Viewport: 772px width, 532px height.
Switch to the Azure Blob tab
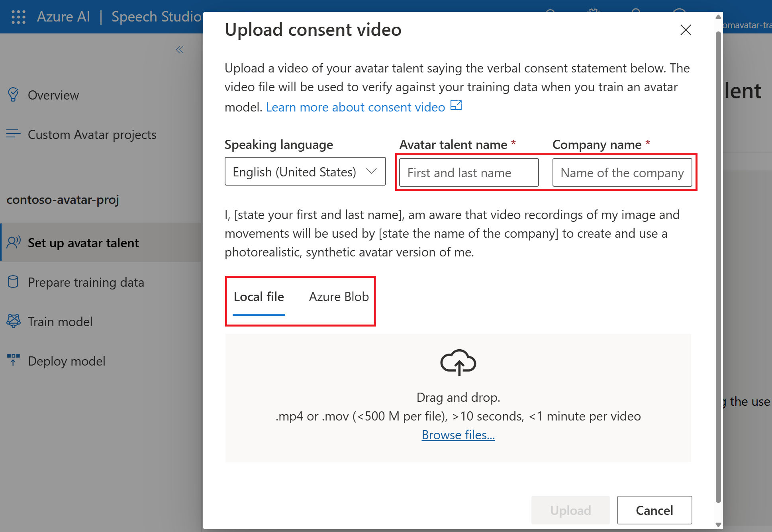click(x=339, y=297)
